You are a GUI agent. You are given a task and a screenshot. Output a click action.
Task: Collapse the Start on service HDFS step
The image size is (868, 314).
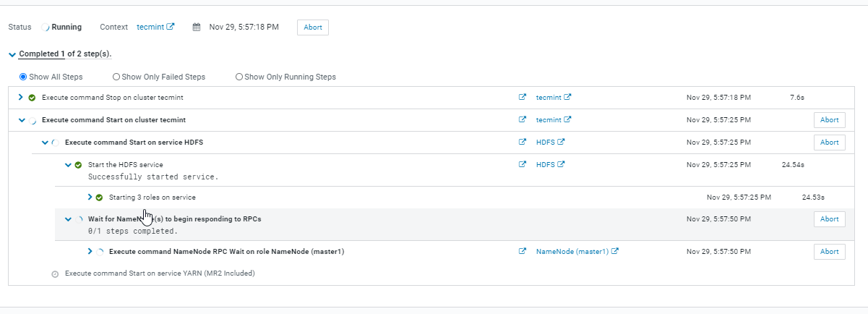point(45,143)
